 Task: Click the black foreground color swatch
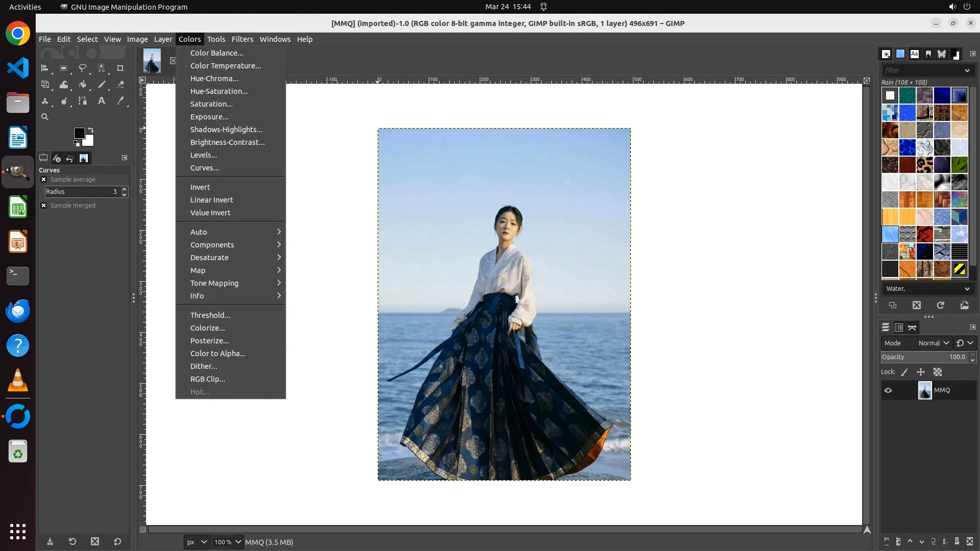[79, 133]
